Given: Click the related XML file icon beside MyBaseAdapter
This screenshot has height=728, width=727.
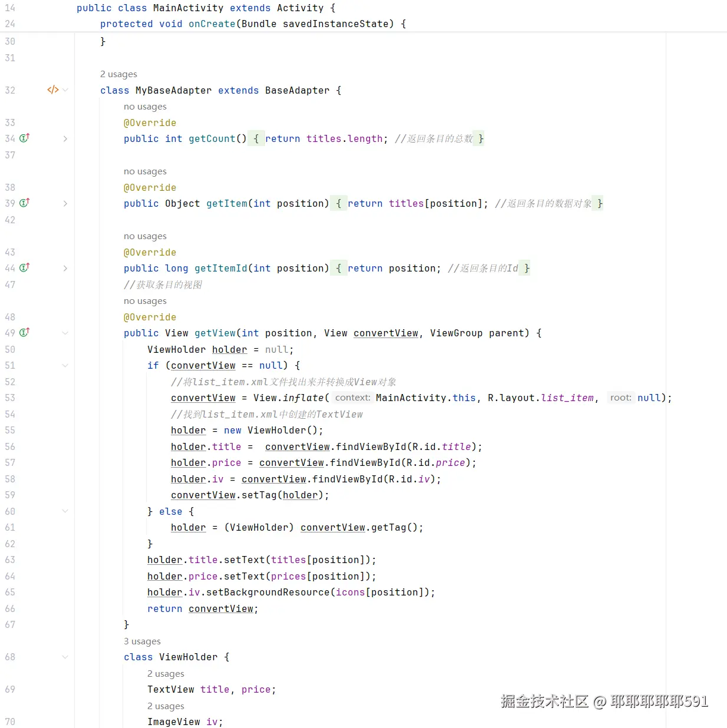Looking at the screenshot, I should pyautogui.click(x=52, y=90).
